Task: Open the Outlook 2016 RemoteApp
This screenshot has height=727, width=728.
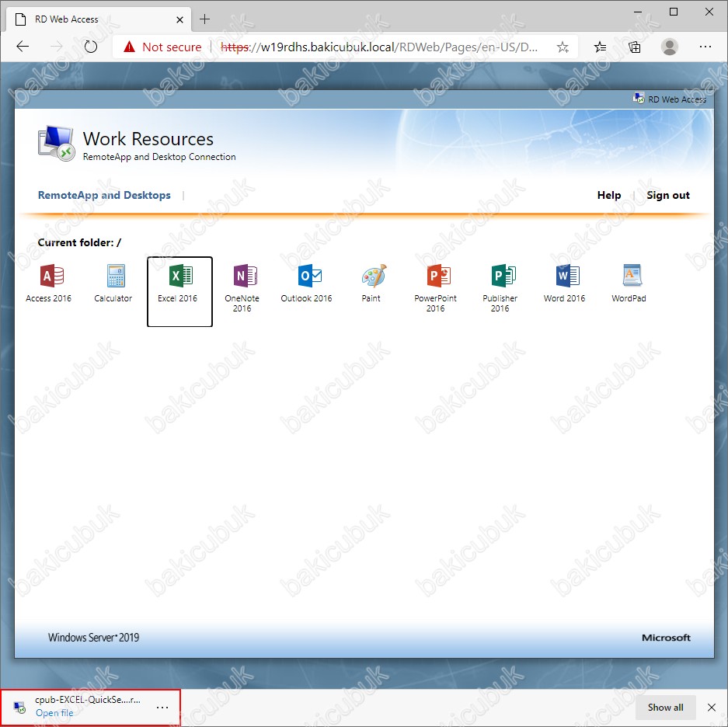Action: click(306, 283)
